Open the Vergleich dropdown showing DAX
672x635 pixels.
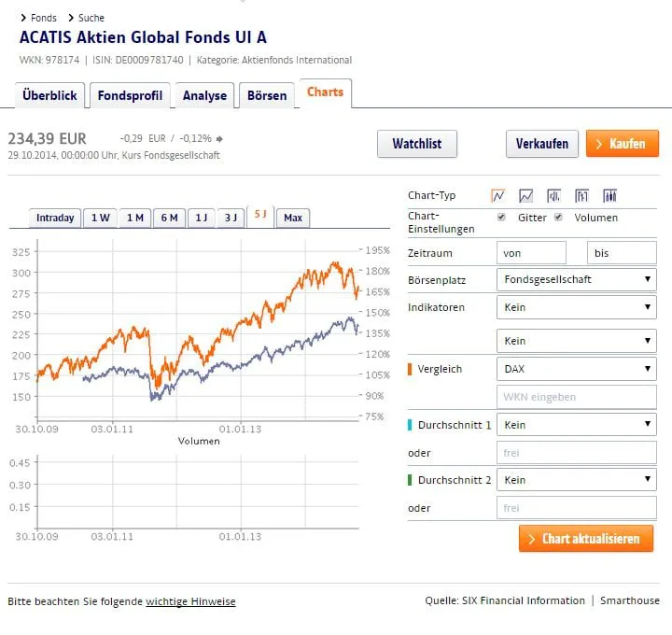577,369
